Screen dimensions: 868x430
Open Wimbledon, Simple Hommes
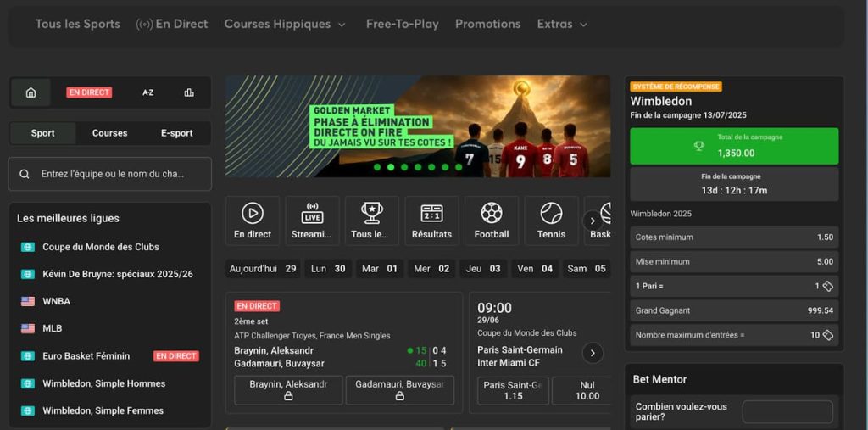coord(104,383)
